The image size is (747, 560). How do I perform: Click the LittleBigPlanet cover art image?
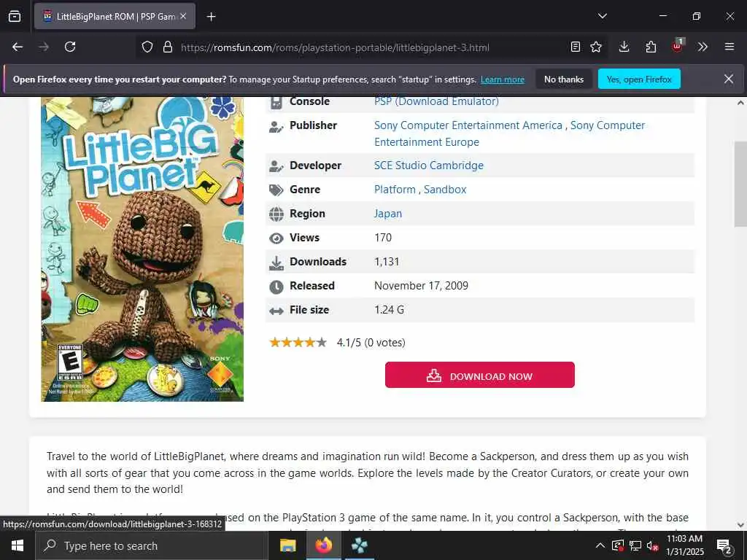click(142, 249)
